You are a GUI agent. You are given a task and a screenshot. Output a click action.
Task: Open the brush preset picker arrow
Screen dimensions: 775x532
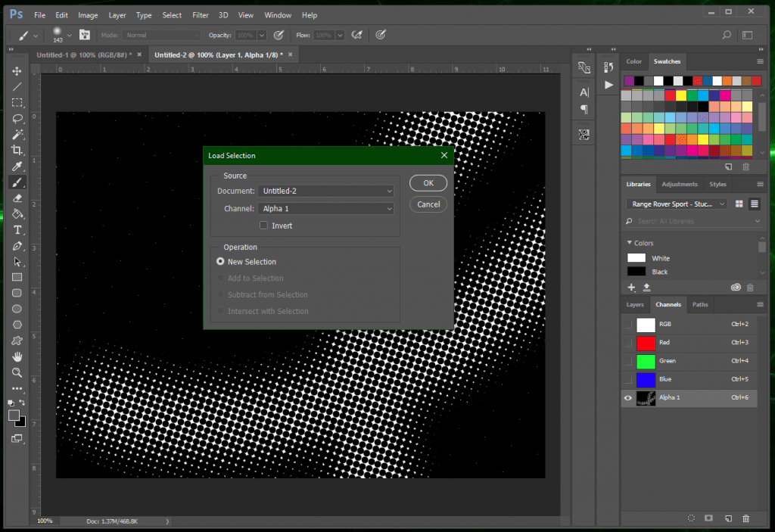click(69, 35)
